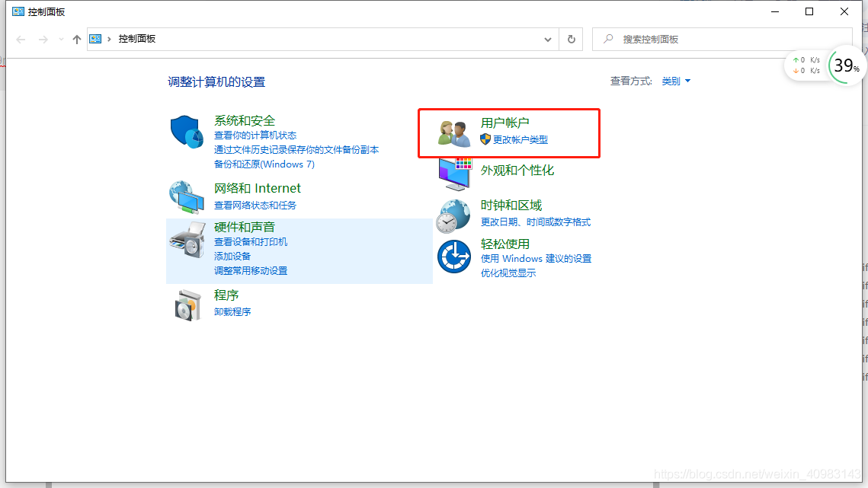Open the address bar dropdown chevron
Screen dimensions: 868x488
coord(547,39)
